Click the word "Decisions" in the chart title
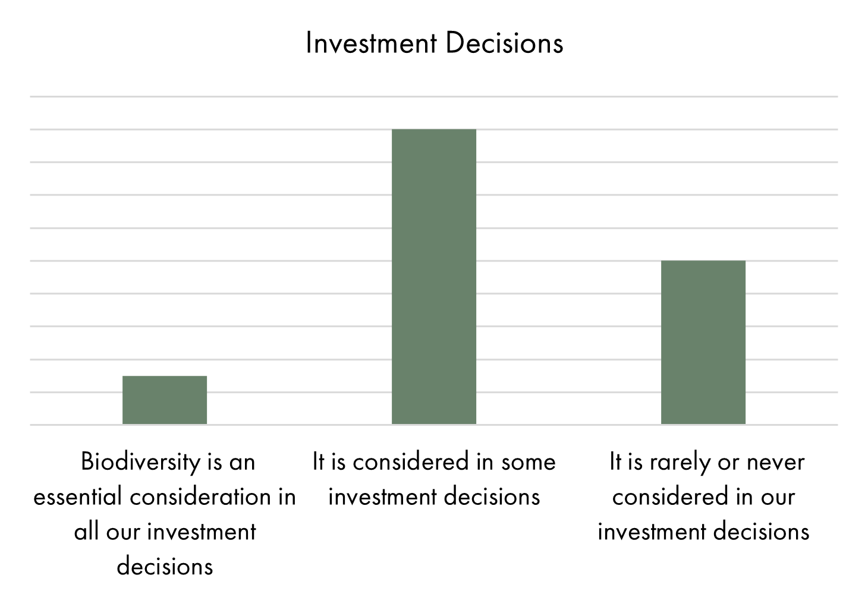The image size is (868, 600). click(x=504, y=43)
